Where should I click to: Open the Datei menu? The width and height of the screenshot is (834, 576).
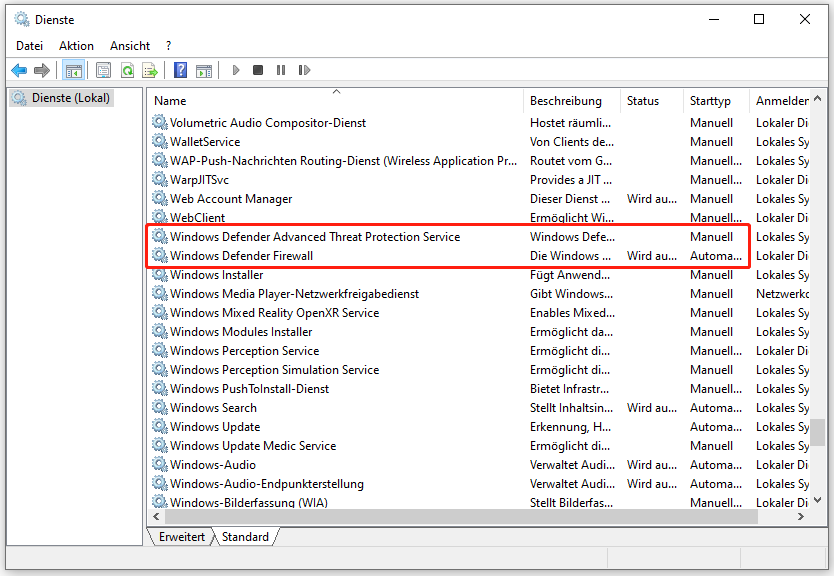(x=29, y=45)
